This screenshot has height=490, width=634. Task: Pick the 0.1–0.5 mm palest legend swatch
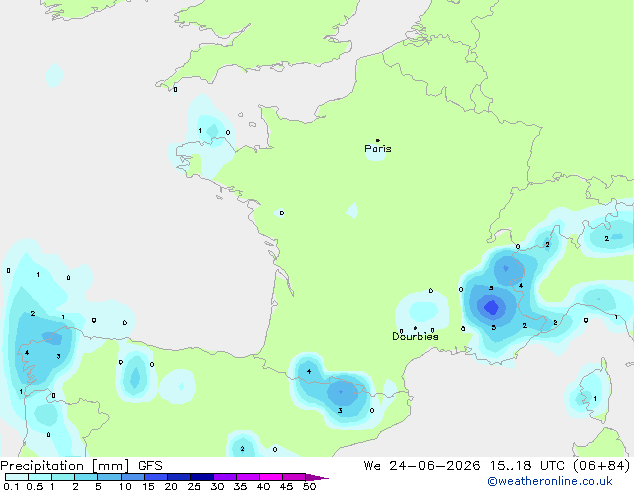[17, 477]
